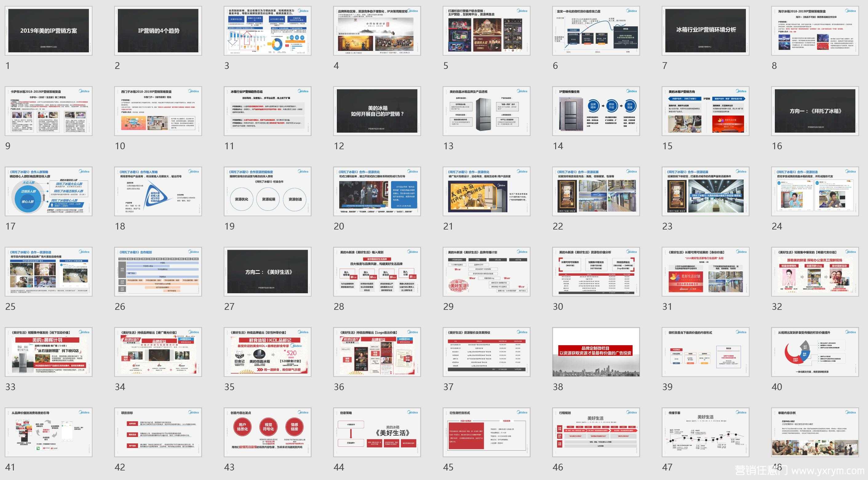Open slide 33 美的z晨晖计划
The image size is (868, 480).
[x=49, y=352]
